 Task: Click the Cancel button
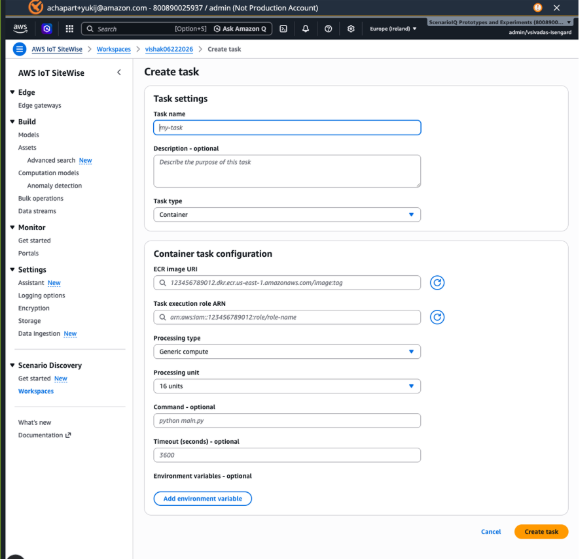point(491,532)
